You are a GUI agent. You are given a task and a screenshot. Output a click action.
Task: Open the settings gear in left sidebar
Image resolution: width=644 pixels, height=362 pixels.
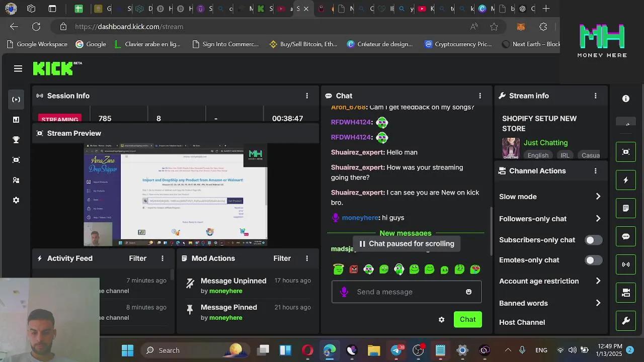16,200
